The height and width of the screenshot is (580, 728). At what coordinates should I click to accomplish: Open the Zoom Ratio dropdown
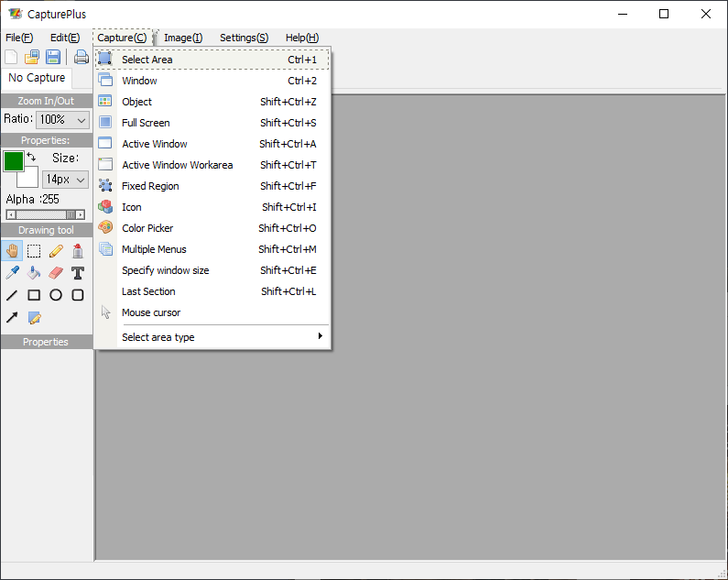tap(62, 120)
